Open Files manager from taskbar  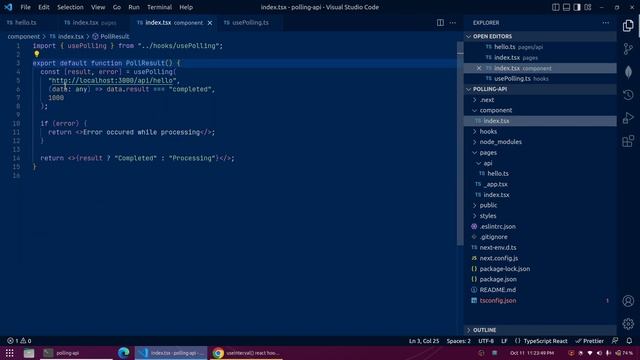coord(29,353)
